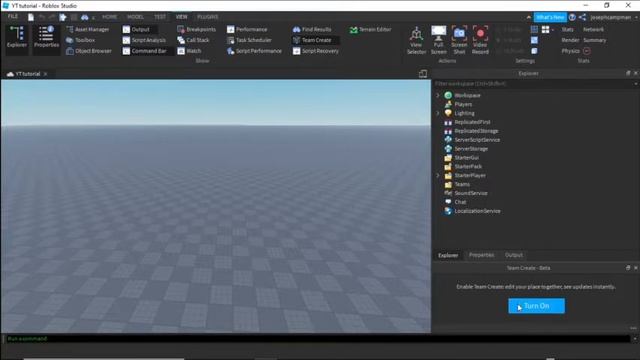The height and width of the screenshot is (360, 640).
Task: Toggle Network stats
Action: coord(593,29)
